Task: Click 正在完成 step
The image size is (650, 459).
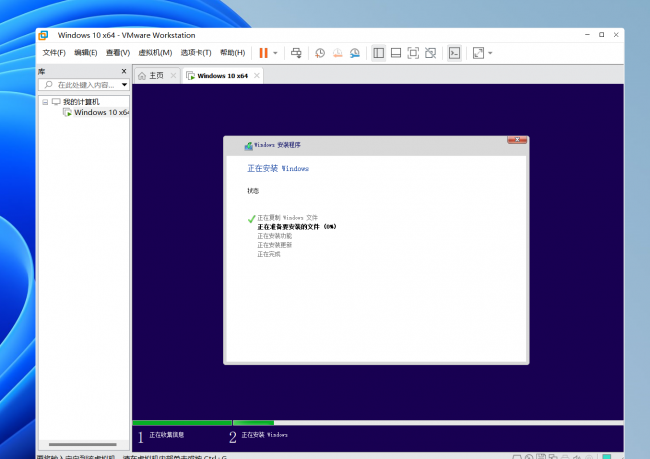Action: point(269,254)
